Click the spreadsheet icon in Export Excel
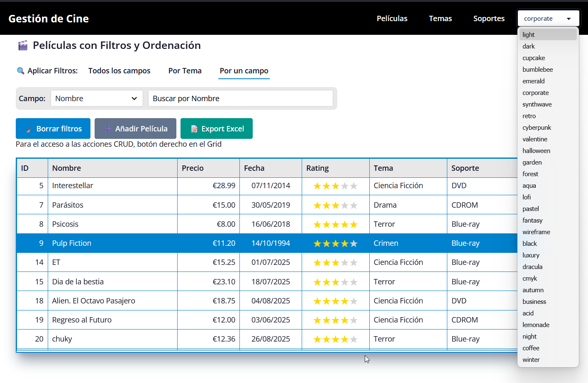The image size is (588, 383). tap(194, 129)
